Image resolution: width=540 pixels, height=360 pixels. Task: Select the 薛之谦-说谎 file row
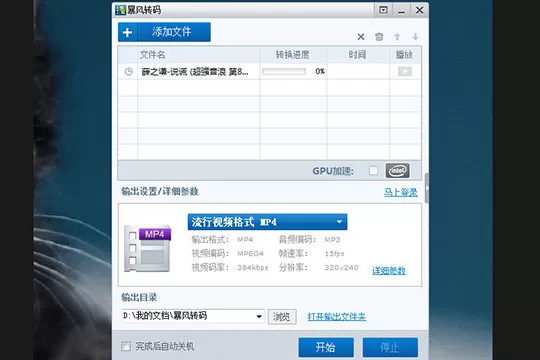pyautogui.click(x=269, y=72)
